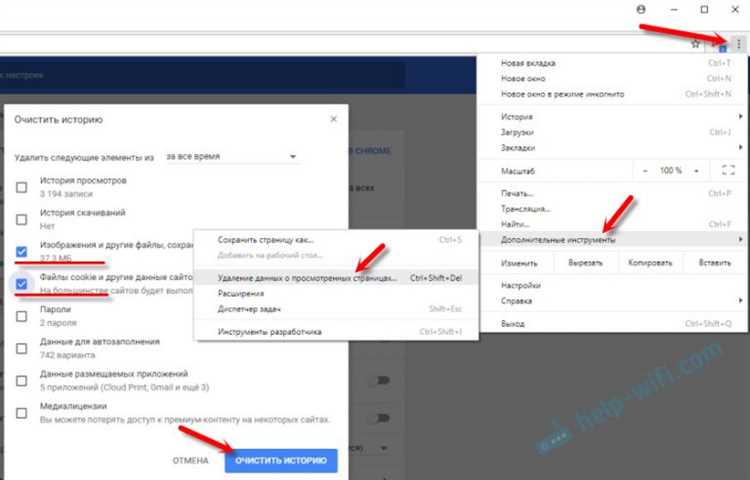This screenshot has height=480, width=750.
Task: Open the 'за все время' time range dropdown
Action: pos(231,157)
